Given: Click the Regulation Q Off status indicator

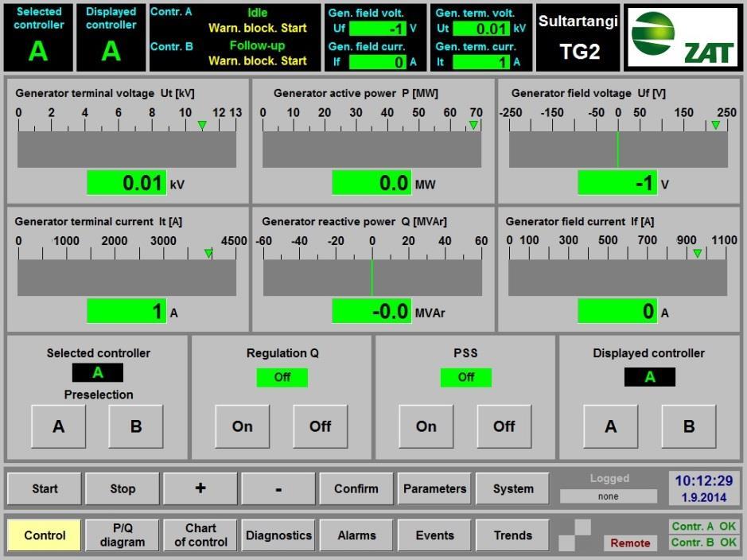Looking at the screenshot, I should (282, 377).
